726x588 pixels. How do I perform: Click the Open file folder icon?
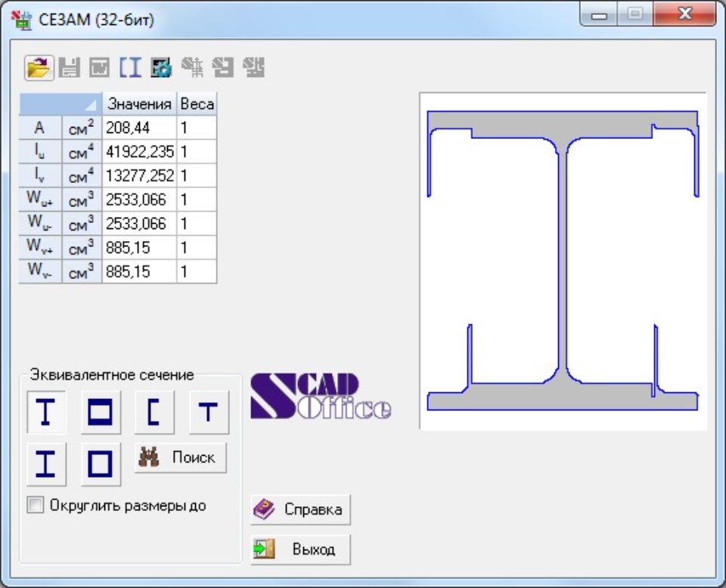point(38,68)
